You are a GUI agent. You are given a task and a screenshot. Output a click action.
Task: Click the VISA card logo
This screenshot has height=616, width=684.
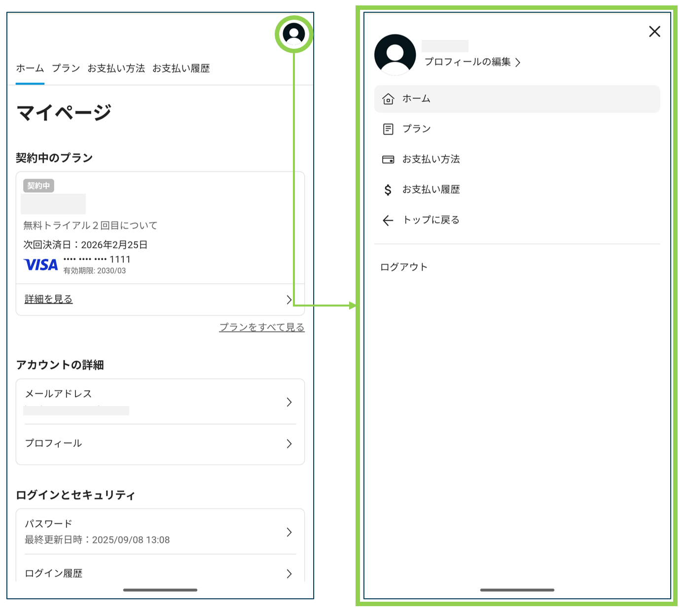(41, 265)
